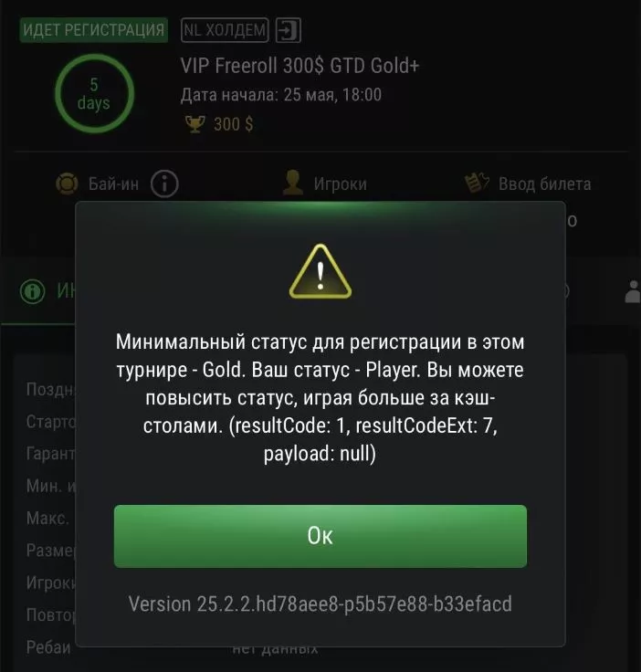This screenshot has height=672, width=641.
Task: Select the green info tab icon
Action: tap(33, 291)
